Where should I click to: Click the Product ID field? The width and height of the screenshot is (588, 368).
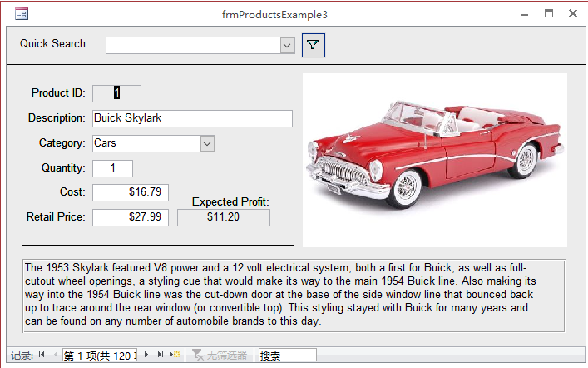[117, 93]
